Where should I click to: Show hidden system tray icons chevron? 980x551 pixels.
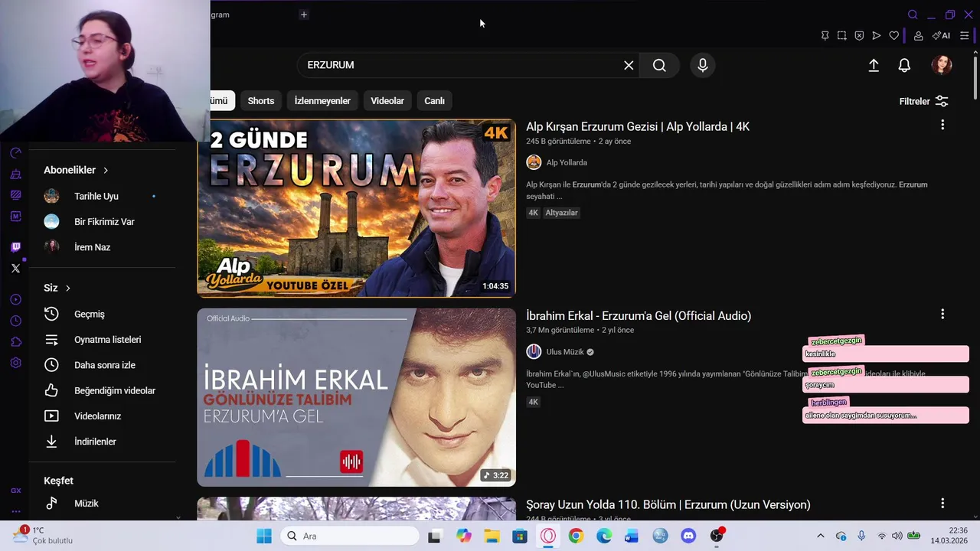point(820,536)
